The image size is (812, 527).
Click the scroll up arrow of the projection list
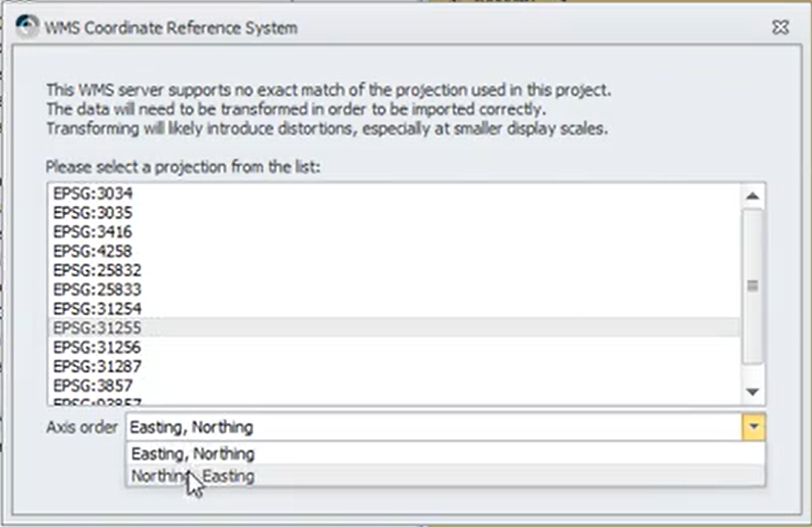point(753,196)
